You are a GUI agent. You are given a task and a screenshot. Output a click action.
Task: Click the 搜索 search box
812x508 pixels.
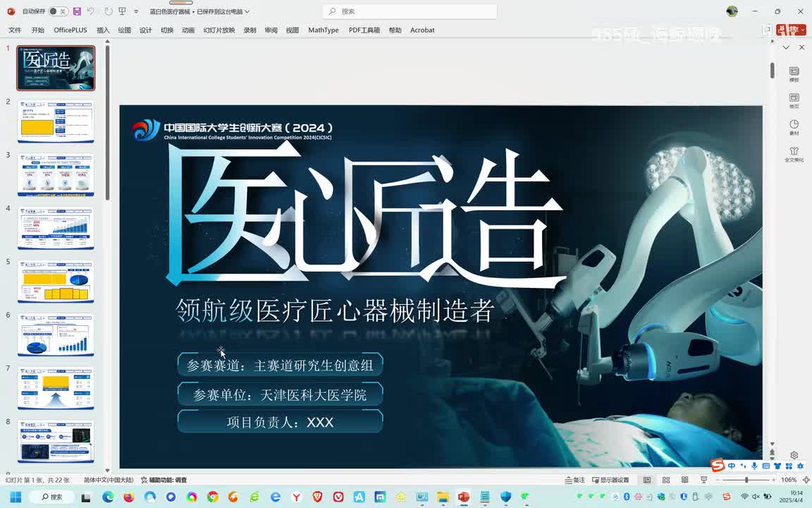(x=410, y=11)
